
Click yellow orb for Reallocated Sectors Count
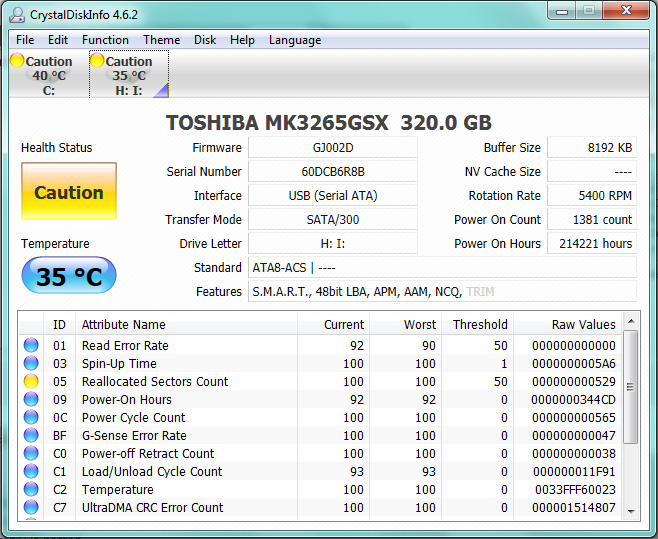click(x=31, y=381)
